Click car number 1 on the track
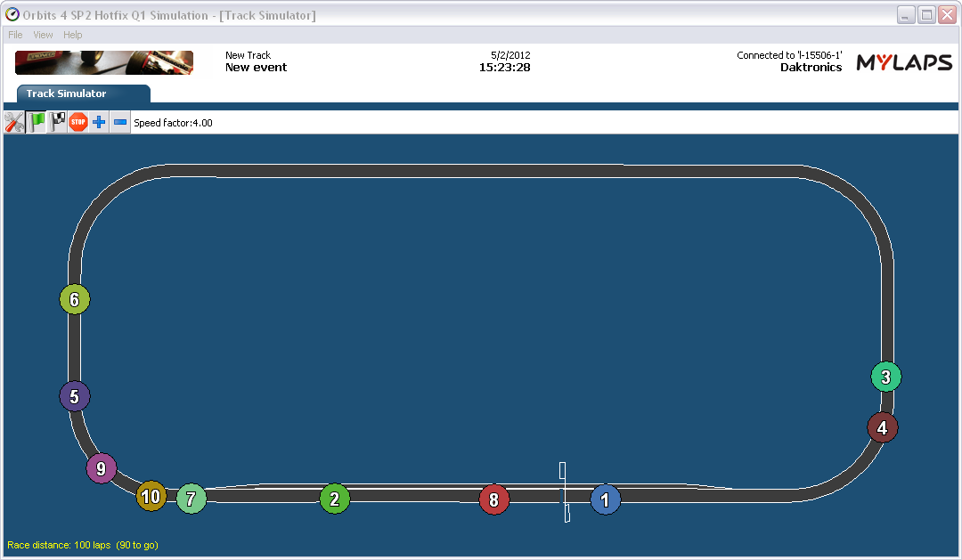962x560 pixels. (x=606, y=500)
